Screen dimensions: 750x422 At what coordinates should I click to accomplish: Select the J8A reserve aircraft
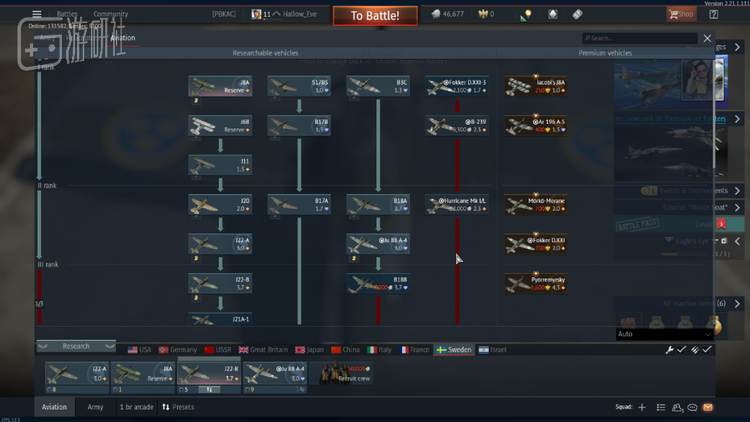pyautogui.click(x=219, y=87)
